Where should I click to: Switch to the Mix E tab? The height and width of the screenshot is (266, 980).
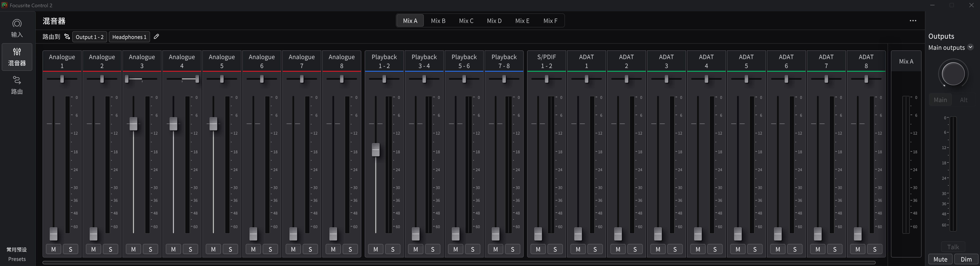tap(522, 21)
